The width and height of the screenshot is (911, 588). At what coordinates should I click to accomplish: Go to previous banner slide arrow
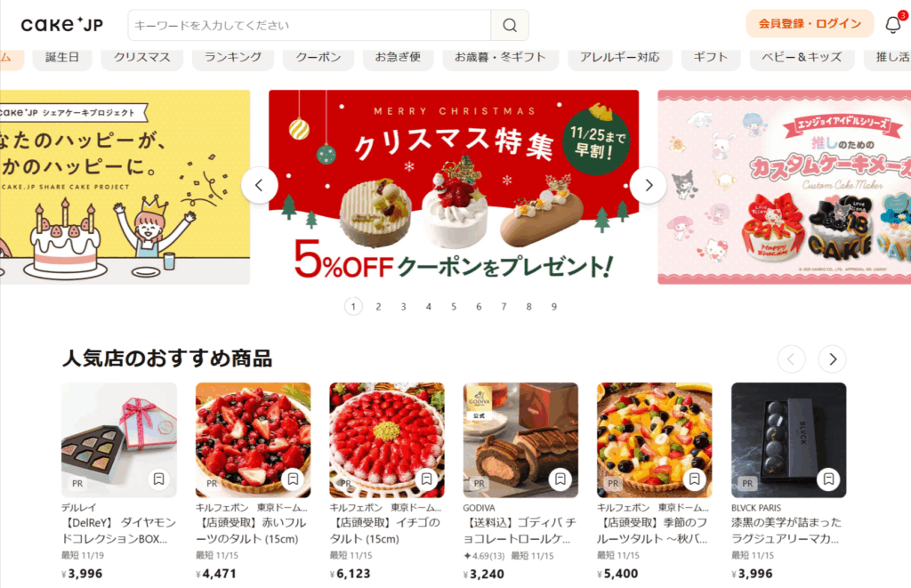(x=259, y=185)
